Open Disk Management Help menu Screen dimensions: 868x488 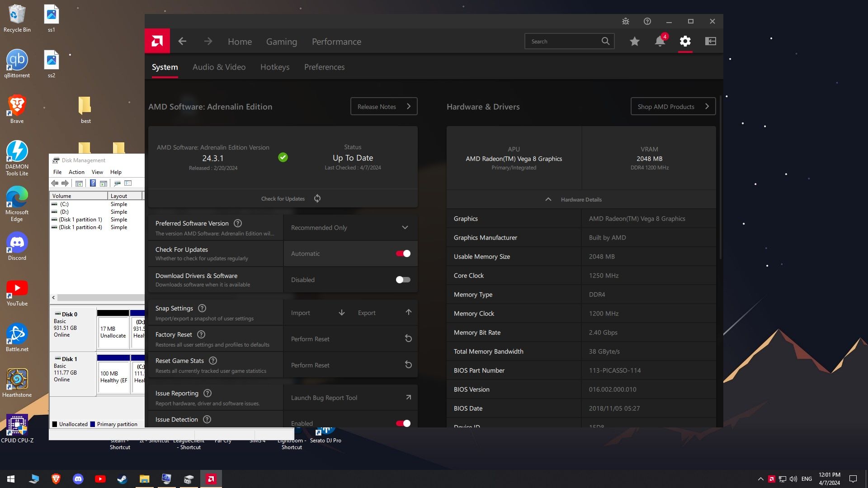point(116,172)
